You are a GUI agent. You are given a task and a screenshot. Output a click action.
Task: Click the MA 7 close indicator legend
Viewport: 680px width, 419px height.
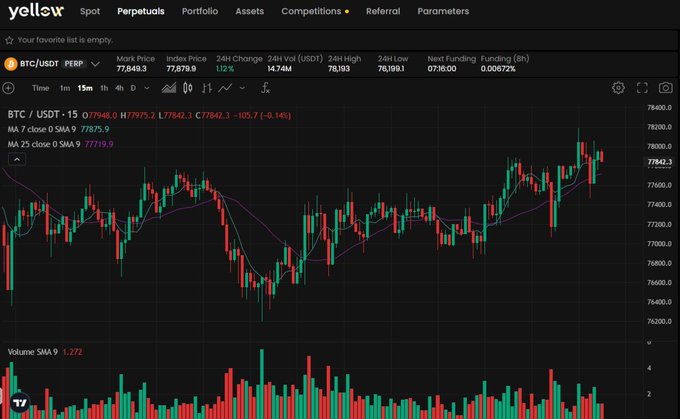point(42,129)
